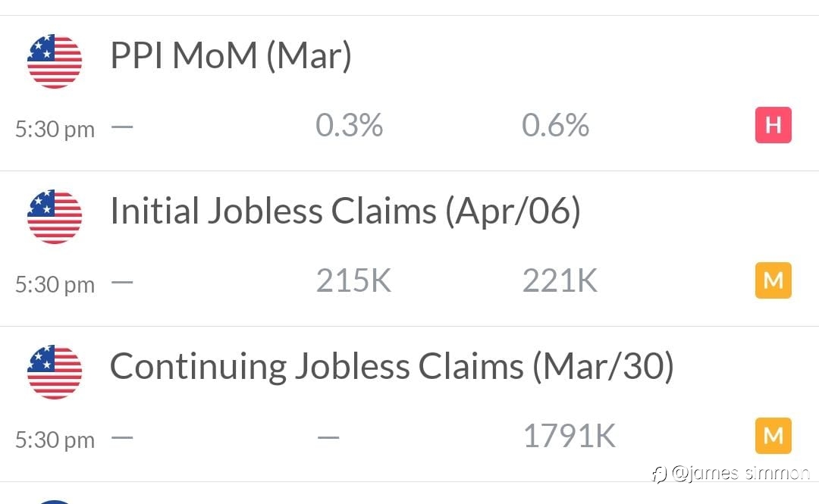
Task: Click the US flag beside Initial Jobless Claims
Action: pyautogui.click(x=55, y=217)
